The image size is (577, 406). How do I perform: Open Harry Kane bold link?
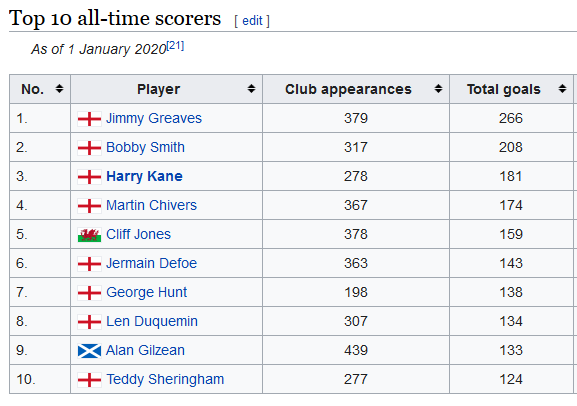point(144,177)
